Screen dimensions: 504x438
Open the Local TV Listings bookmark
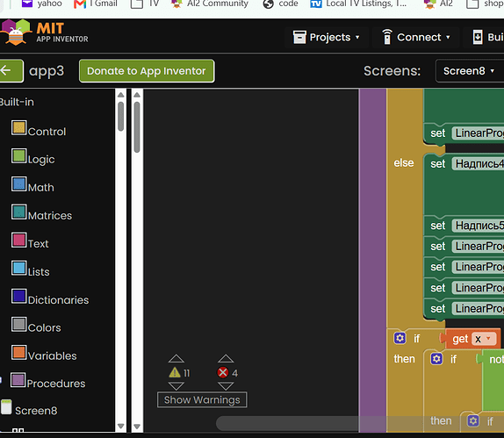[358, 4]
